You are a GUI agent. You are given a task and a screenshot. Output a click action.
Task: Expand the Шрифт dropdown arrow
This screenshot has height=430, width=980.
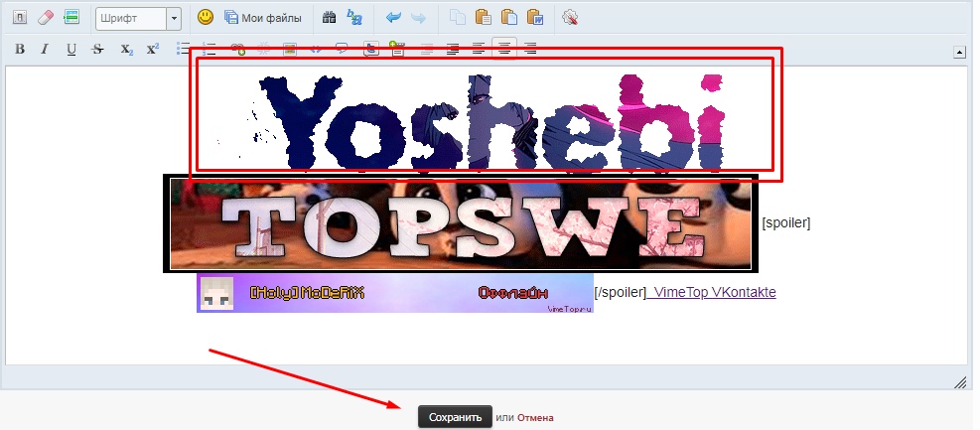coord(174,18)
